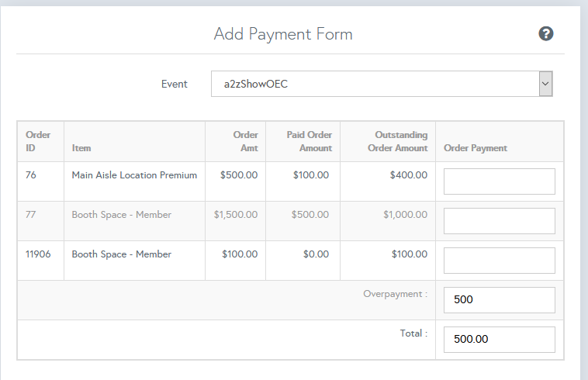Click the Overpayment field containing 500
The height and width of the screenshot is (380, 588).
point(499,300)
